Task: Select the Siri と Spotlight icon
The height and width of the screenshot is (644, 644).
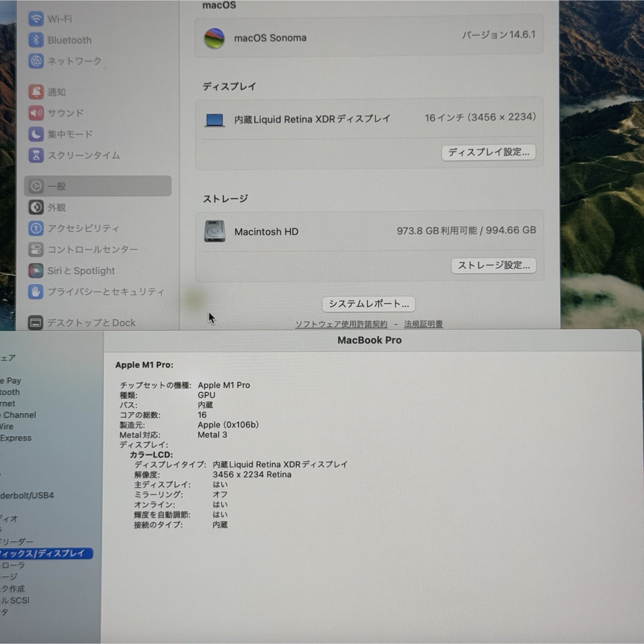Action: 36,271
